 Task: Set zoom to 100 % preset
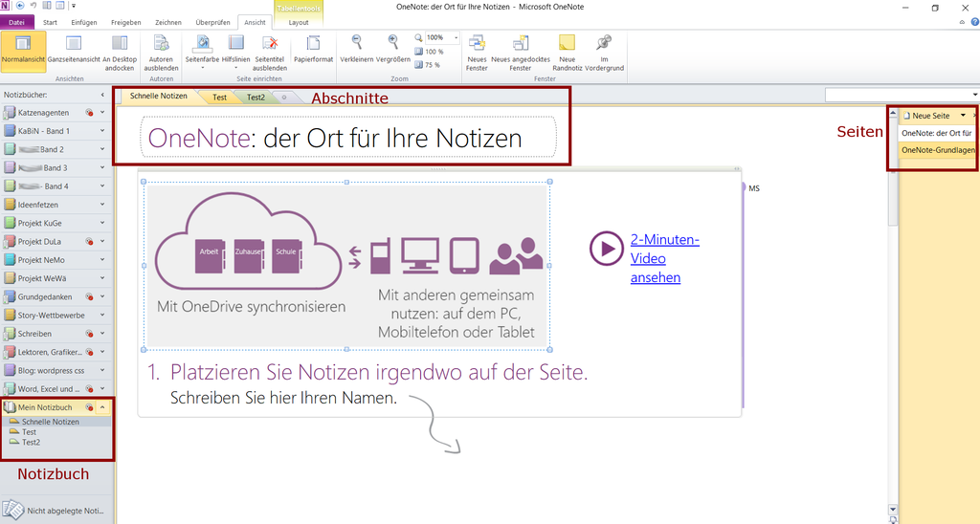tap(429, 52)
